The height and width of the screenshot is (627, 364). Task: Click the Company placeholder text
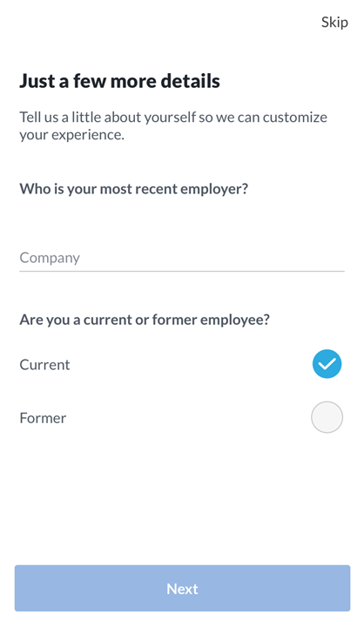(50, 258)
